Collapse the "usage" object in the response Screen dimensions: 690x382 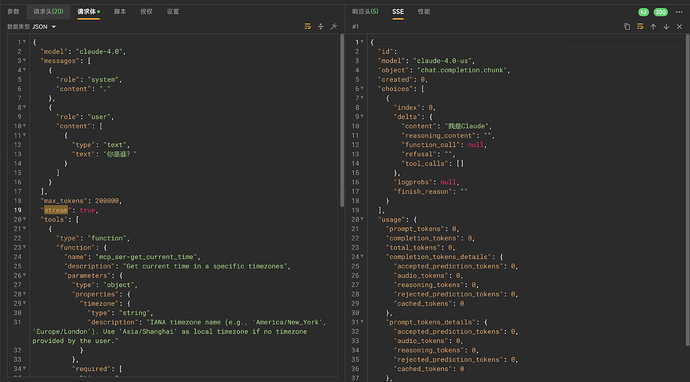tap(362, 220)
